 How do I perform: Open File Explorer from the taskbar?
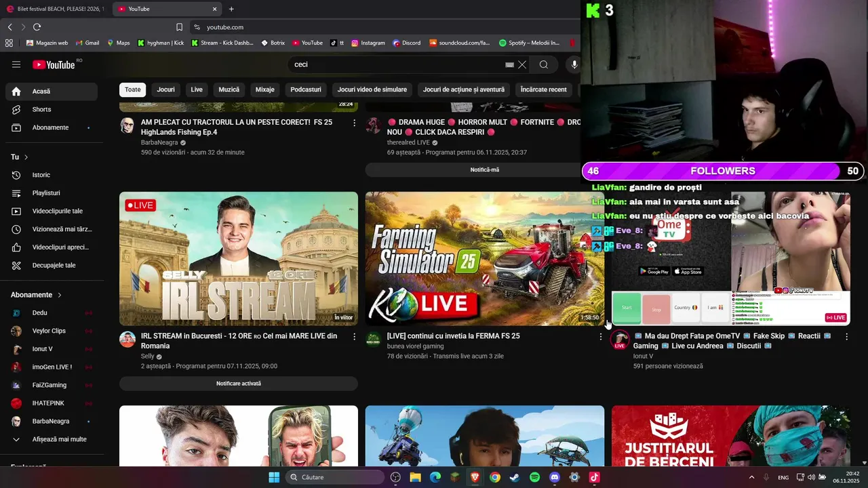tap(415, 477)
